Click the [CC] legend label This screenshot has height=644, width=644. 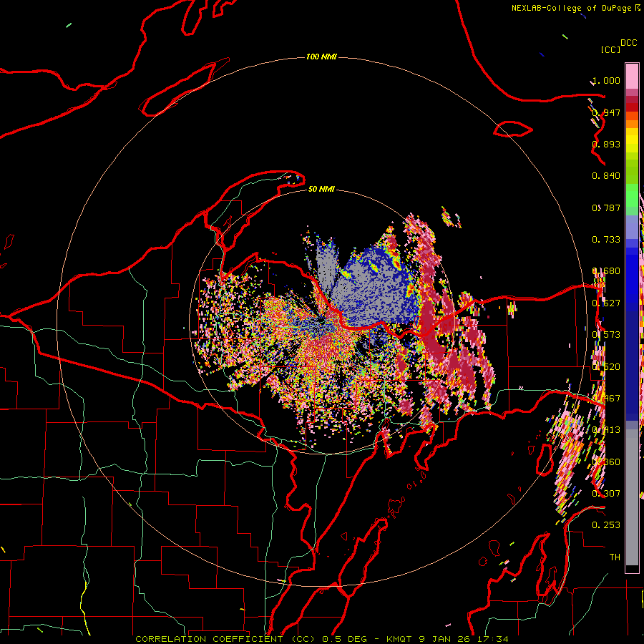click(x=610, y=49)
